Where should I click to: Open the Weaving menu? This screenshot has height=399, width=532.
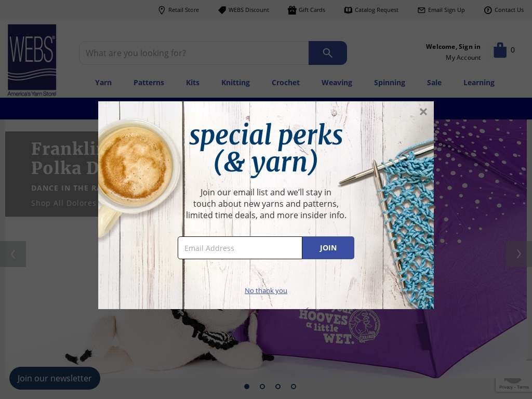(x=337, y=83)
